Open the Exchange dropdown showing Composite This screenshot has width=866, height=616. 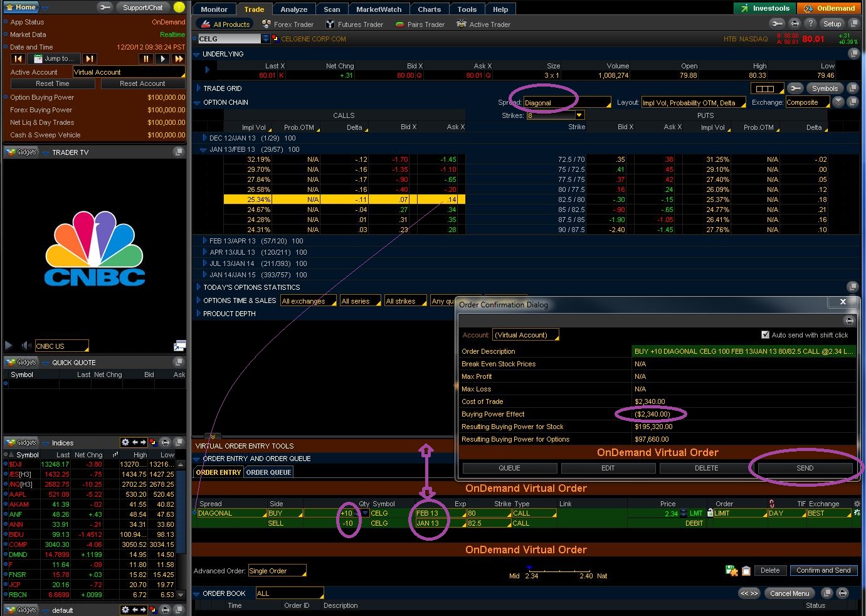click(808, 103)
